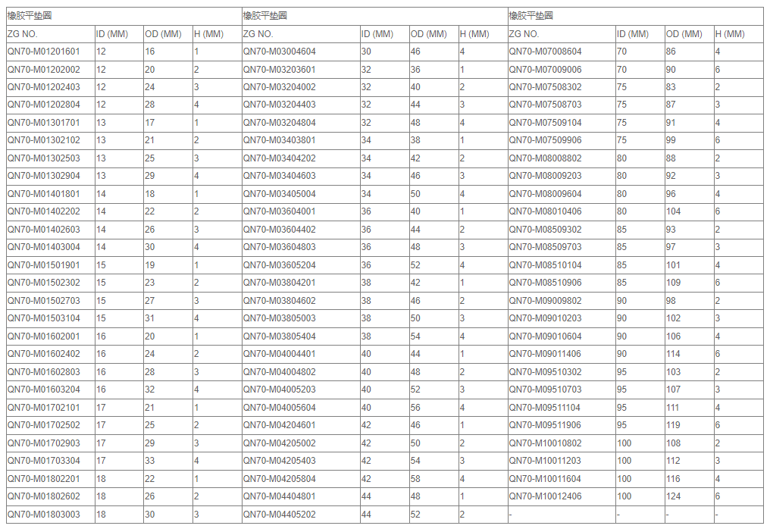Select the QN70-M03004604 cell

[279, 52]
